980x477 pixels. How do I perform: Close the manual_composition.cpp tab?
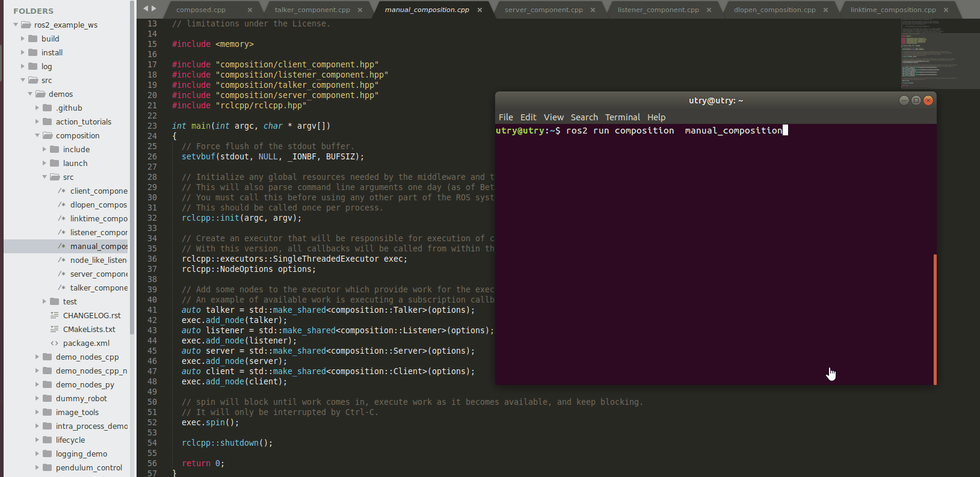pyautogui.click(x=479, y=10)
